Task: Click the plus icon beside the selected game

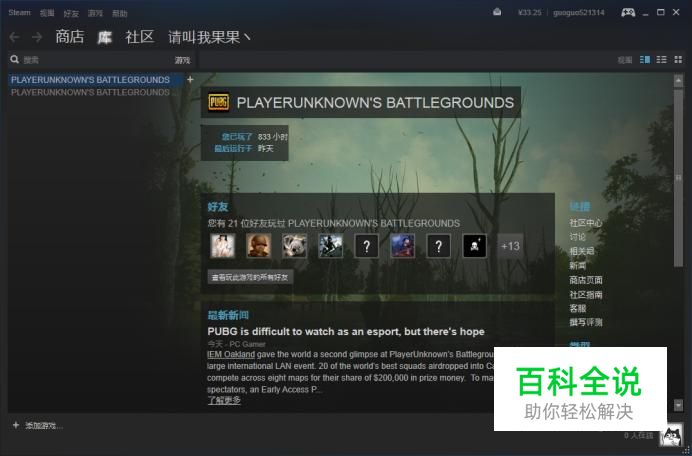Action: (190, 79)
